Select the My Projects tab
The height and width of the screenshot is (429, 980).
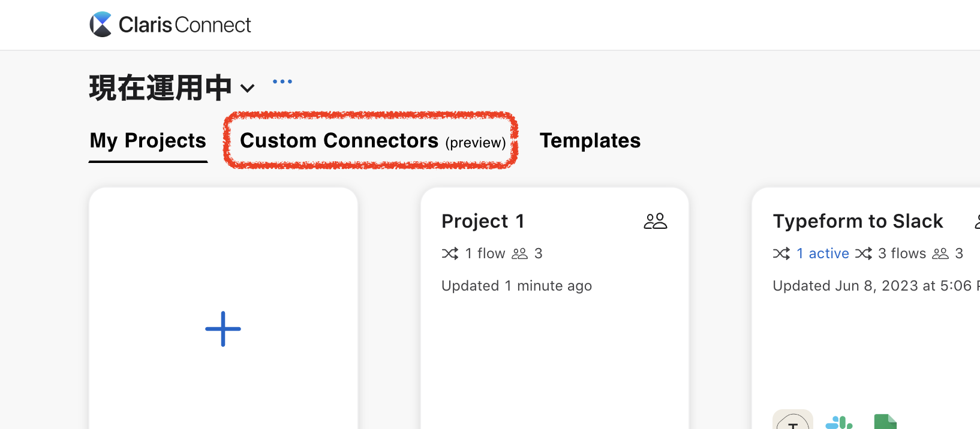click(148, 141)
